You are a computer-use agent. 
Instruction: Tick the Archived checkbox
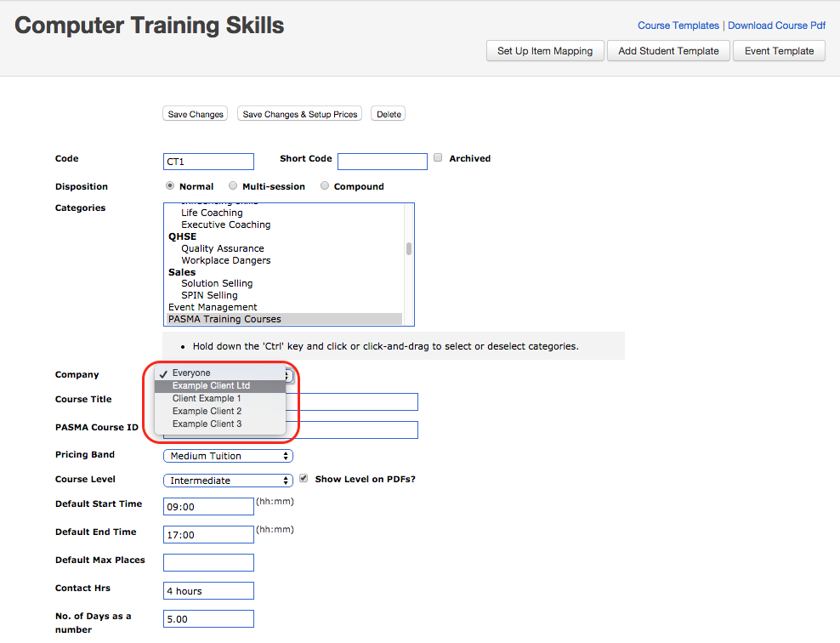tap(438, 157)
